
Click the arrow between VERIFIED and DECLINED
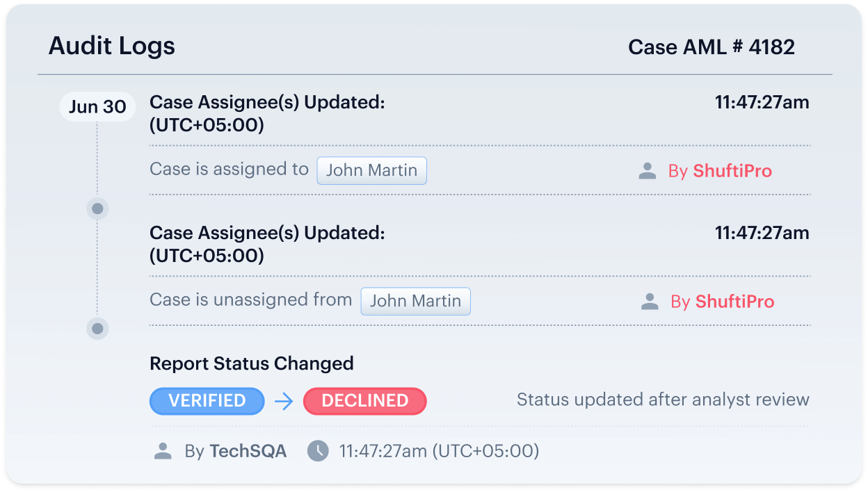(x=284, y=401)
